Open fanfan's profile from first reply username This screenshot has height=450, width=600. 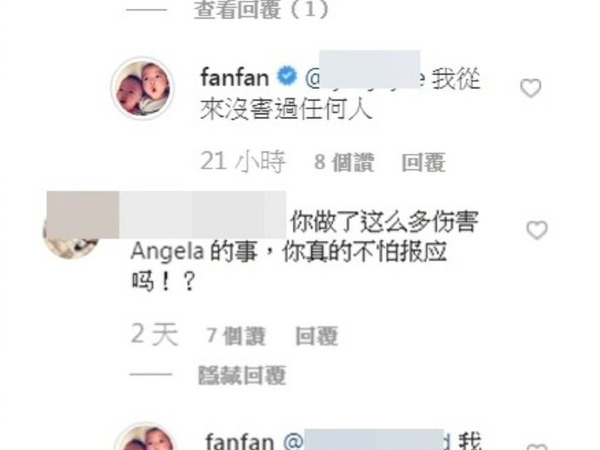(x=234, y=77)
